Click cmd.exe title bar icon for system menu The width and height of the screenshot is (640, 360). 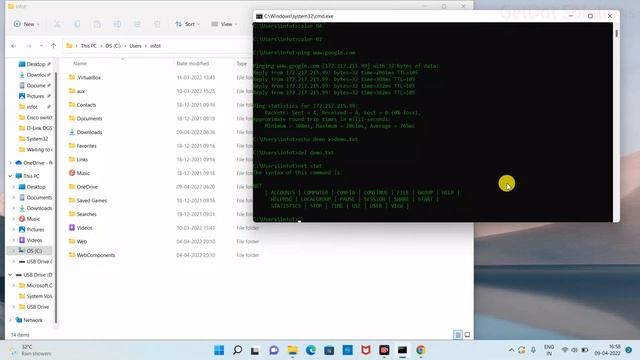(x=259, y=16)
